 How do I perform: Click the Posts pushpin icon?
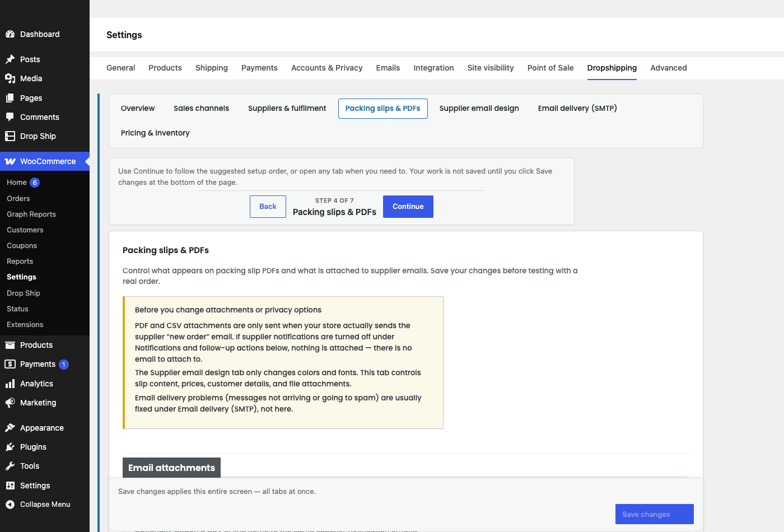click(x=10, y=59)
